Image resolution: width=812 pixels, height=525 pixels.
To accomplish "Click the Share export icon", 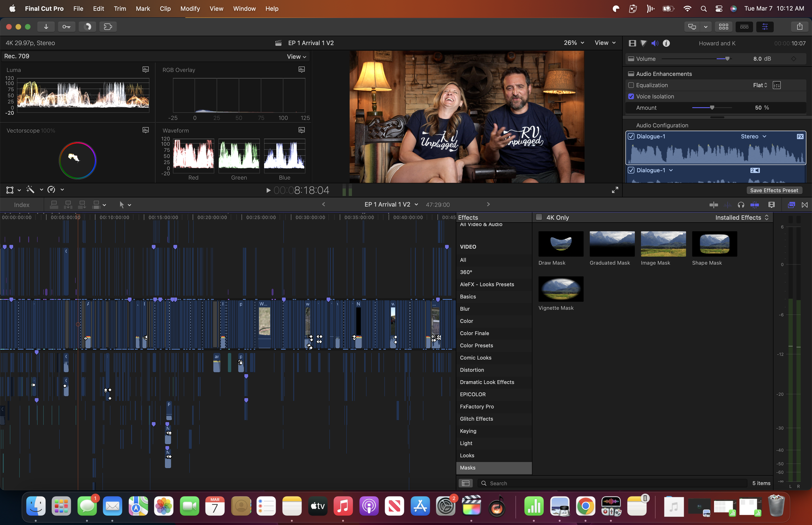I will pos(799,27).
